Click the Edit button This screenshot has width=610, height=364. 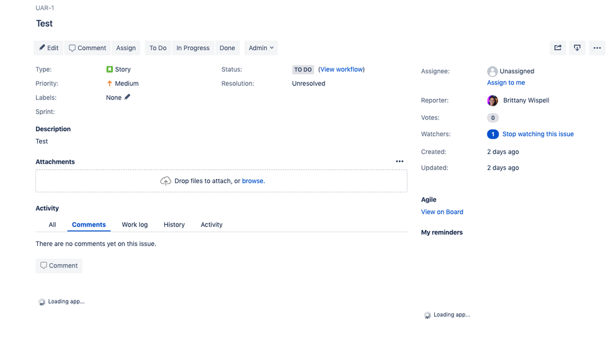pos(49,48)
